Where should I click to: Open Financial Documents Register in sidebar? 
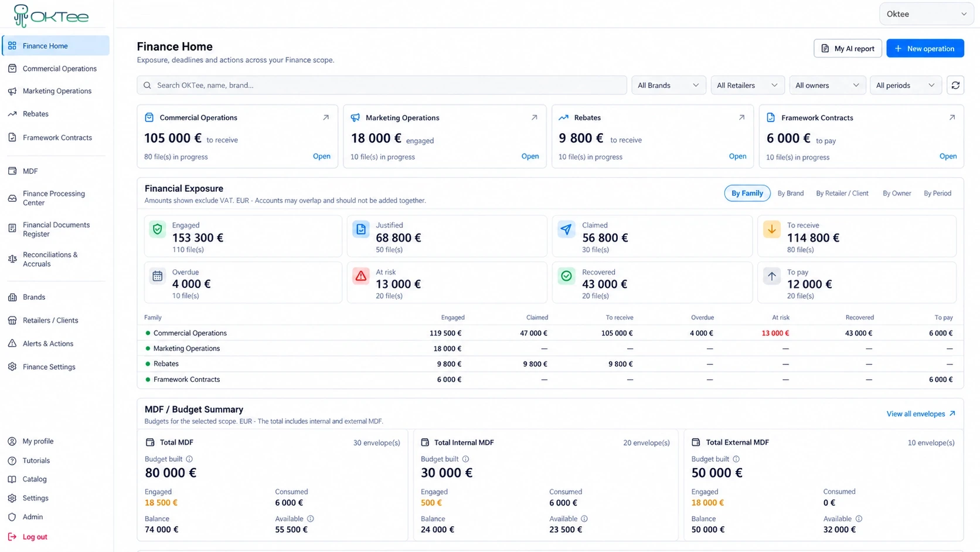pyautogui.click(x=56, y=229)
